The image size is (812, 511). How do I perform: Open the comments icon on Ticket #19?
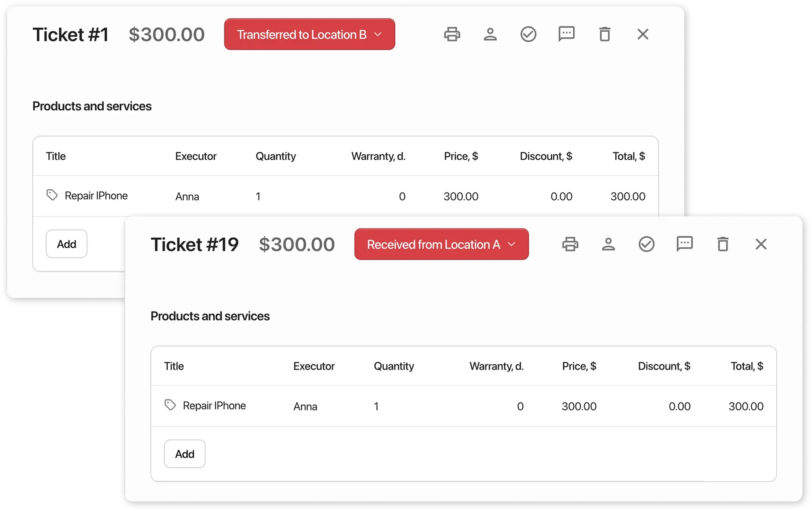pos(684,244)
